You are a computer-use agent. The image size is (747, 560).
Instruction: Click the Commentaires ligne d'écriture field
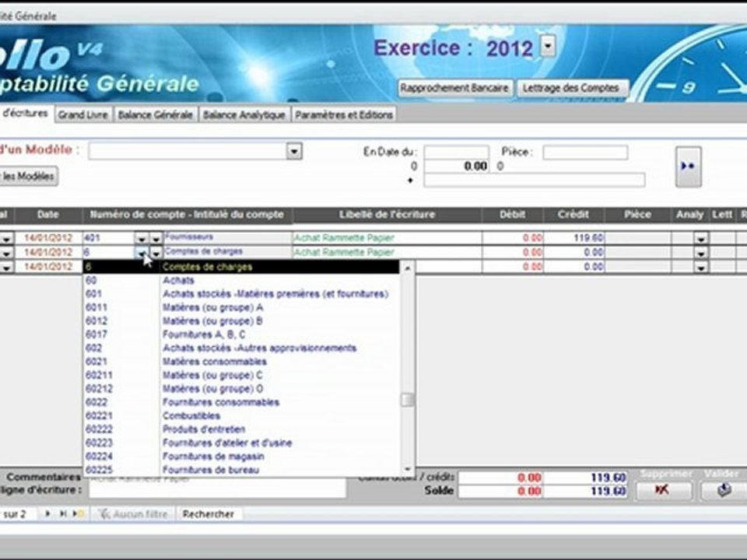(x=217, y=488)
